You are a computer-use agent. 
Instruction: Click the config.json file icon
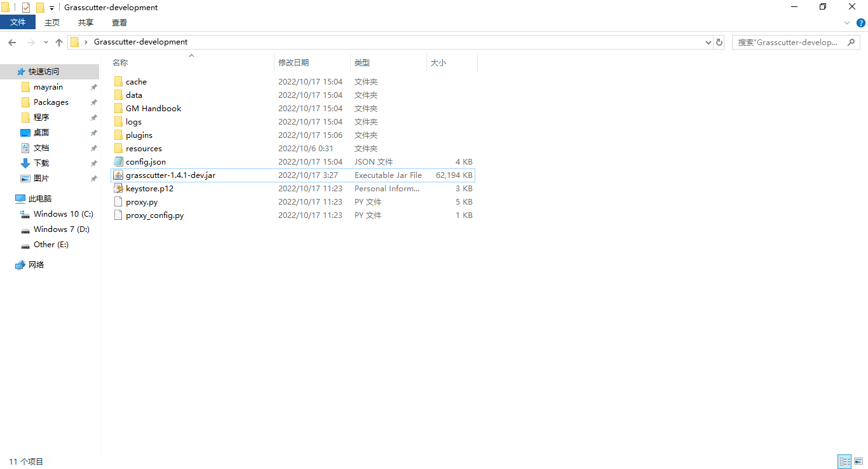(x=118, y=161)
